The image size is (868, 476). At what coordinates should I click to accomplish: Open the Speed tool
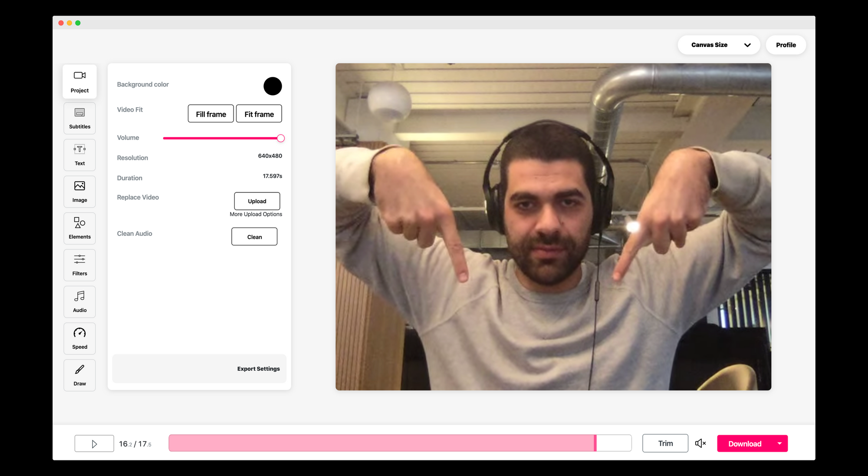[79, 338]
